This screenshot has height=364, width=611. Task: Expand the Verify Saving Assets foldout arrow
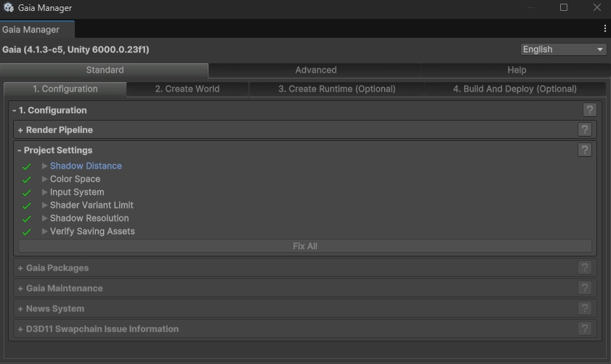point(44,231)
